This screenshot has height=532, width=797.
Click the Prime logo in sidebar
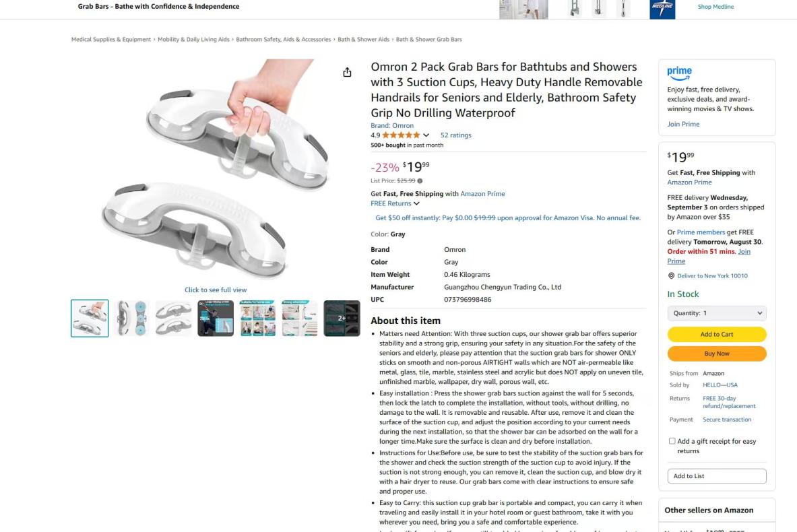pyautogui.click(x=679, y=73)
